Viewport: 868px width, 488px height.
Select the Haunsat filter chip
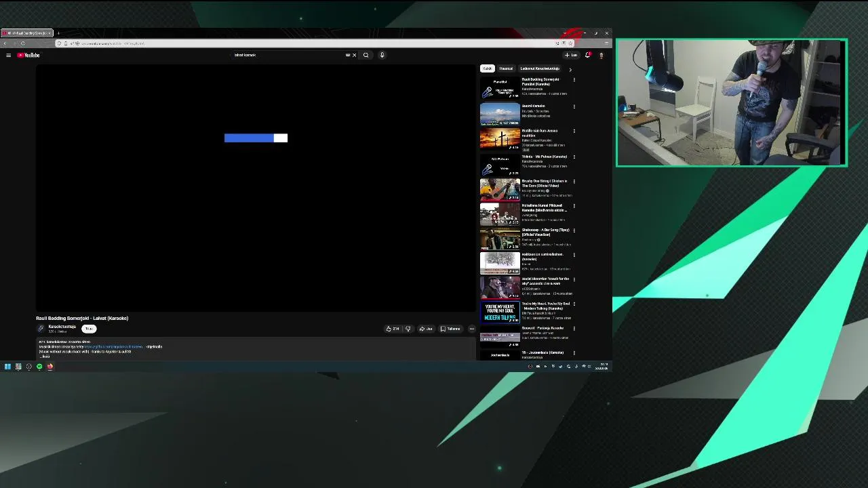click(506, 68)
